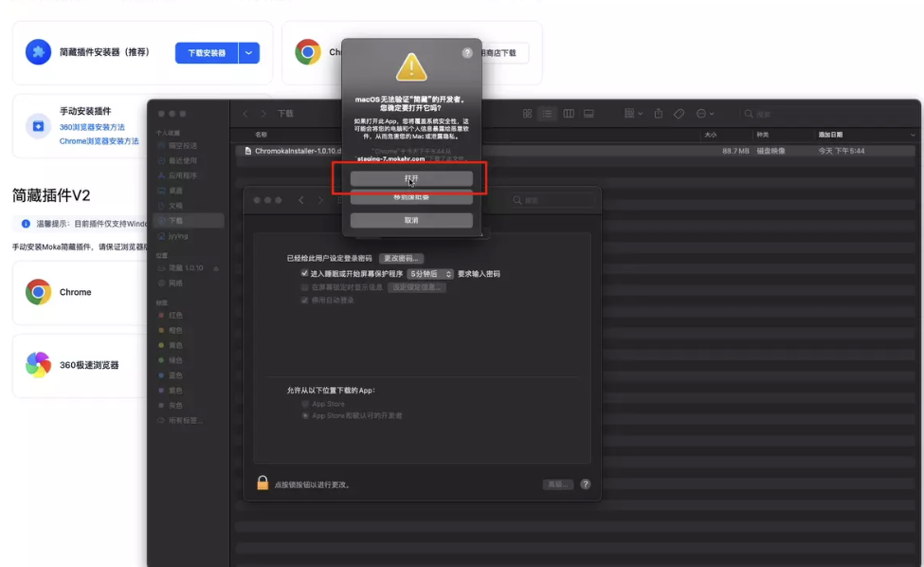Viewport: 924px width, 567px height.
Task: Click the 更改密码… button
Action: (x=401, y=258)
